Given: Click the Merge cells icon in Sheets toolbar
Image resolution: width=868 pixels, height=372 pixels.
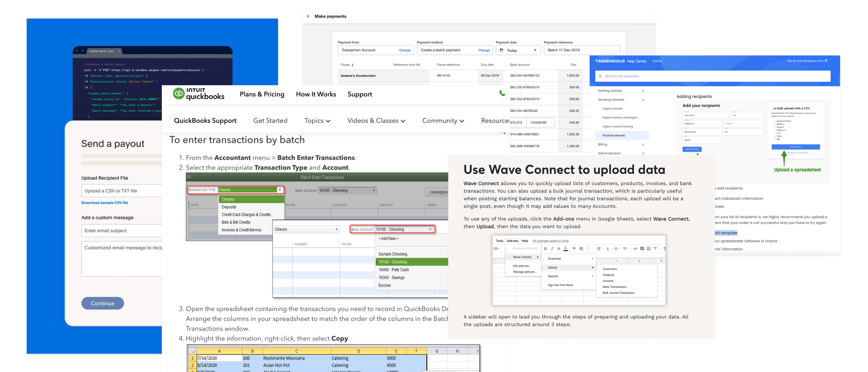Looking at the screenshot, I should pyautogui.click(x=588, y=249).
